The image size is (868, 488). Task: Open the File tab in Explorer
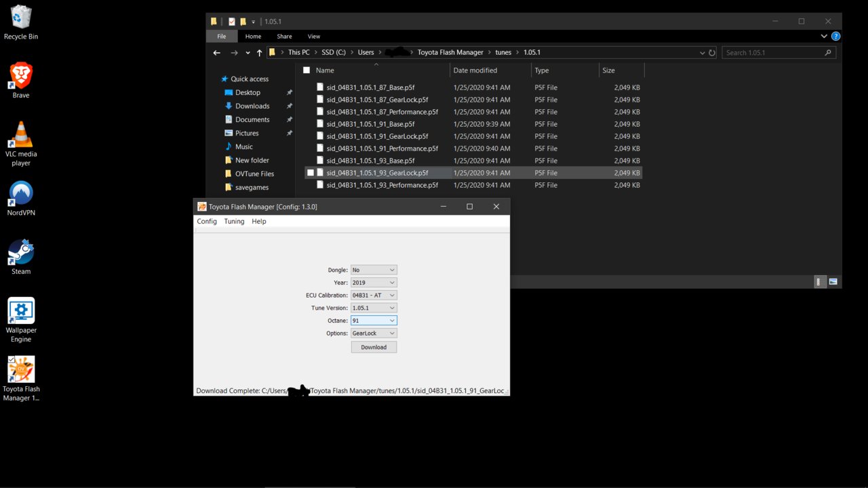pyautogui.click(x=222, y=37)
